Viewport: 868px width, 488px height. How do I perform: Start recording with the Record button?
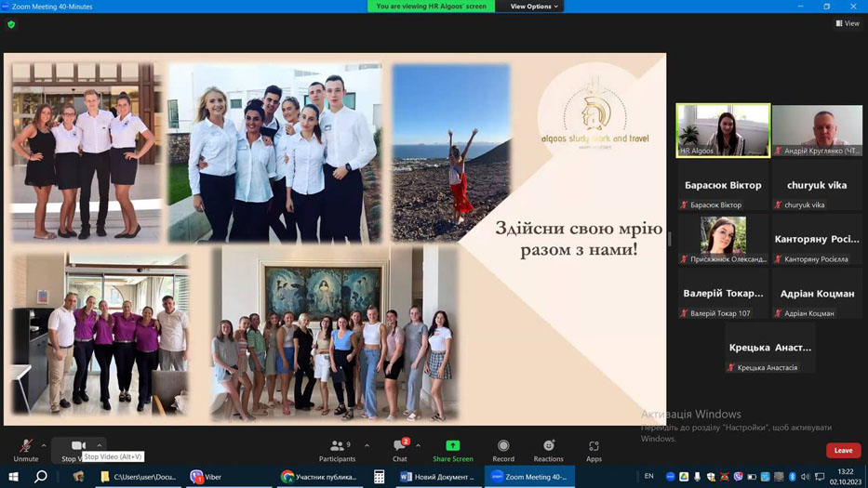503,451
